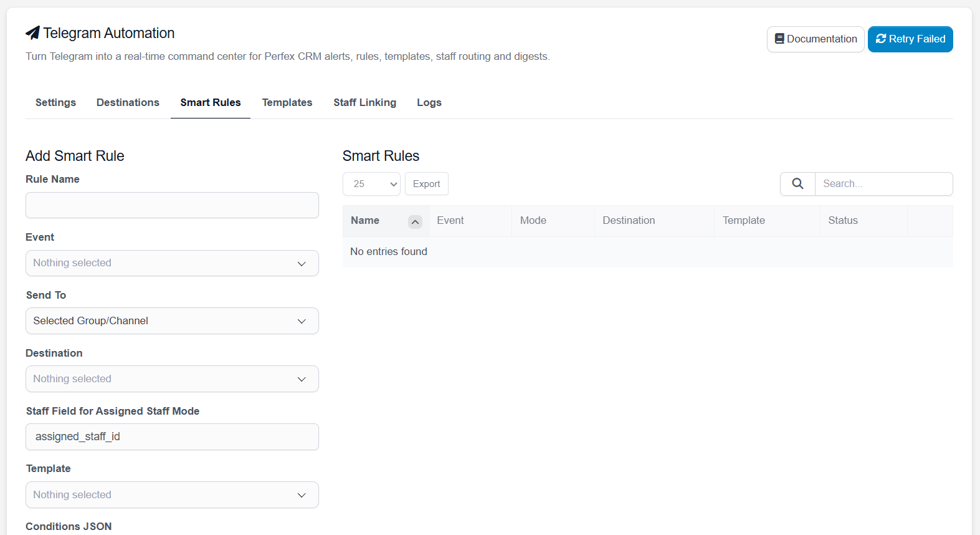The image size is (980, 535).
Task: Focus the Rule Name input field
Action: (172, 205)
